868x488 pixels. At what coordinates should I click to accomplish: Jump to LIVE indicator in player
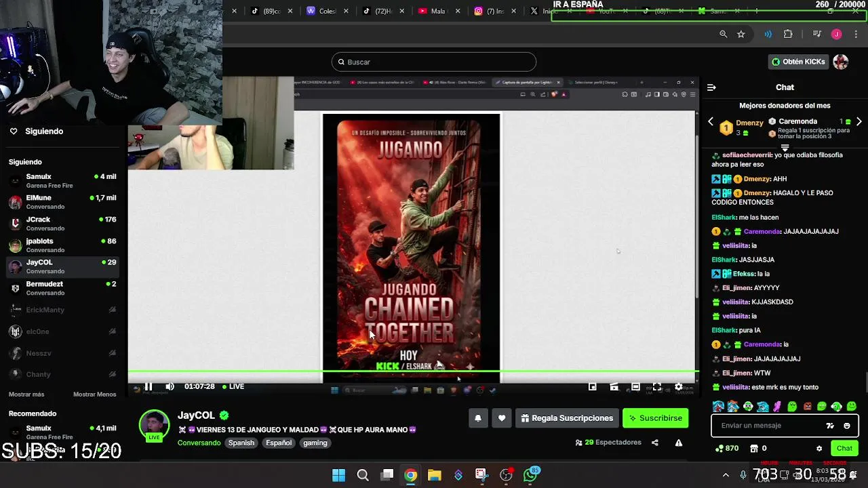click(233, 386)
